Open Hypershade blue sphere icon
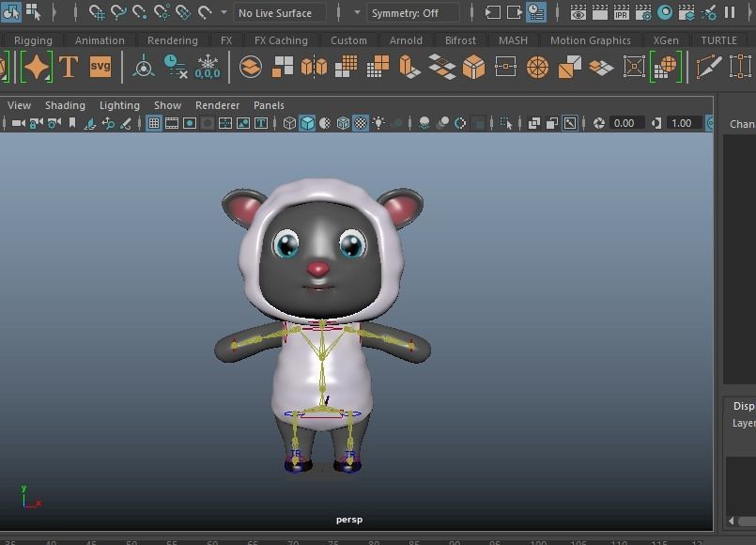 (x=664, y=12)
